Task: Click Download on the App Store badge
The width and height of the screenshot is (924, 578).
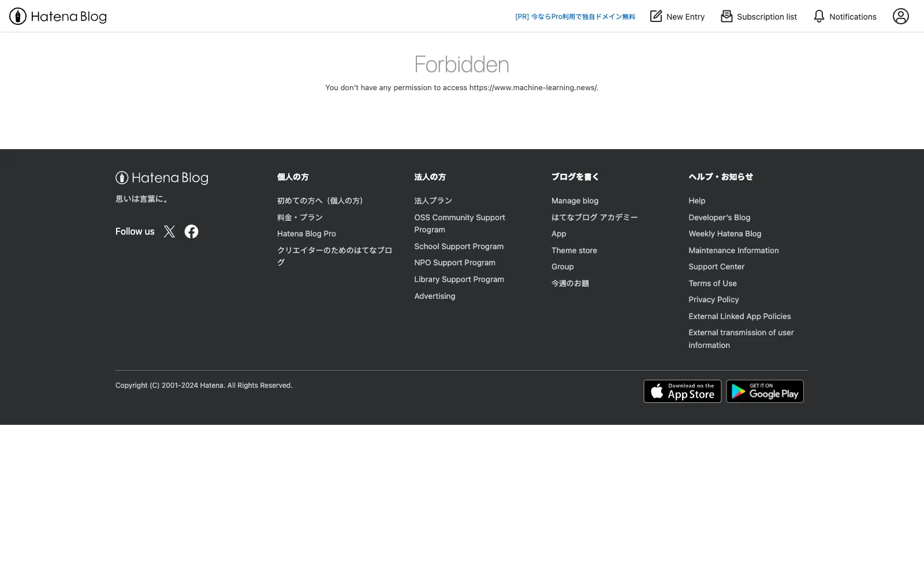Action: coord(683,391)
